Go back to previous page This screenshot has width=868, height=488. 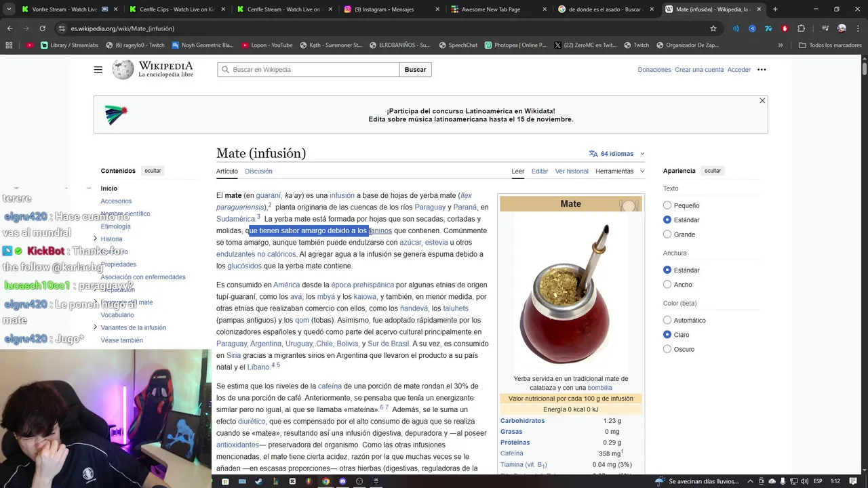9,28
